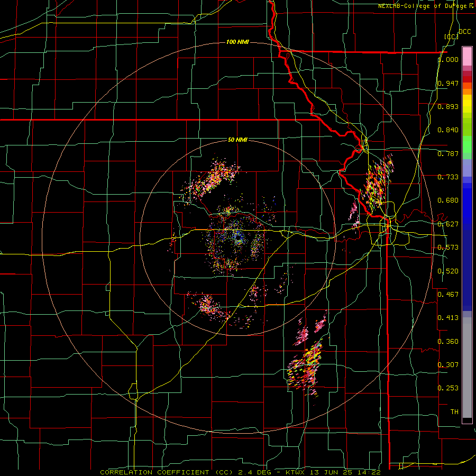Click the TH threshold label in legend

click(x=454, y=412)
